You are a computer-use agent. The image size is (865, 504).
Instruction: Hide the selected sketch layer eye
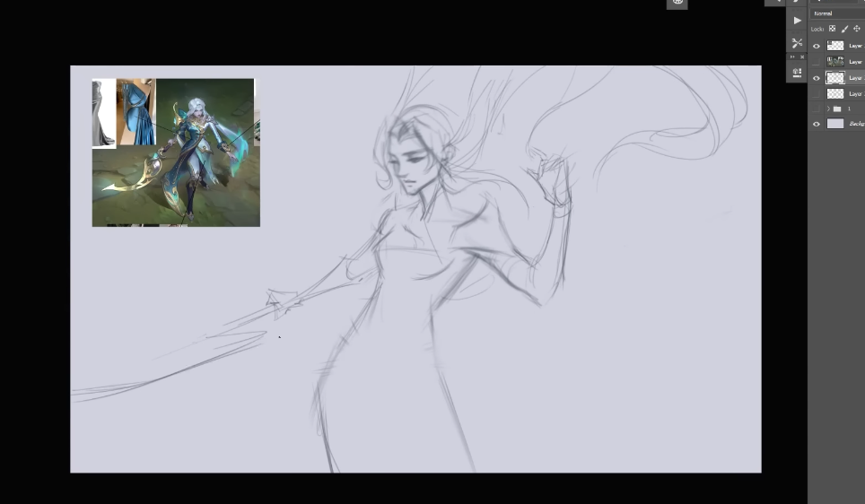[817, 78]
